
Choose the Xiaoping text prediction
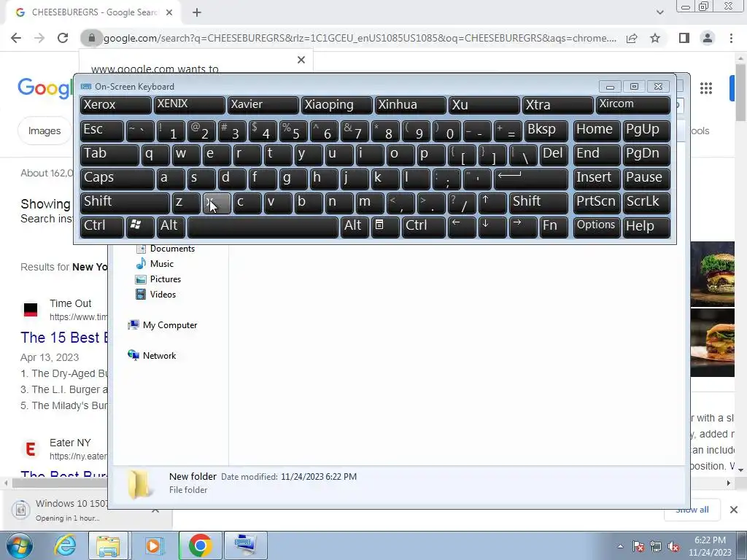coord(336,105)
